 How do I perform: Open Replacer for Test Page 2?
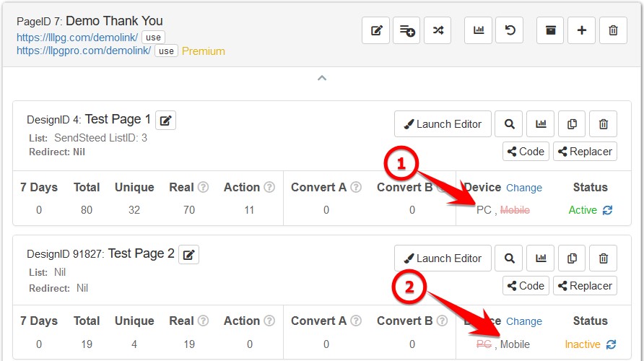585,286
